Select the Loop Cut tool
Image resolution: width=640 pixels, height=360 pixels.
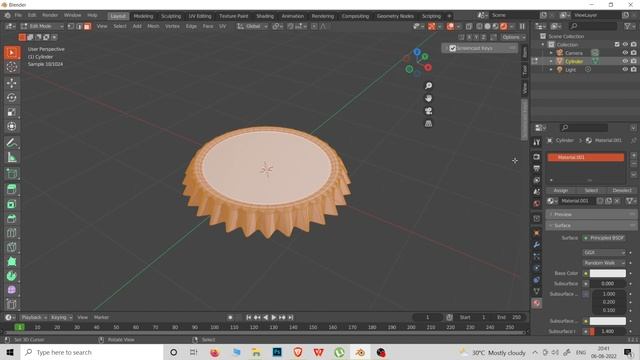(11, 233)
